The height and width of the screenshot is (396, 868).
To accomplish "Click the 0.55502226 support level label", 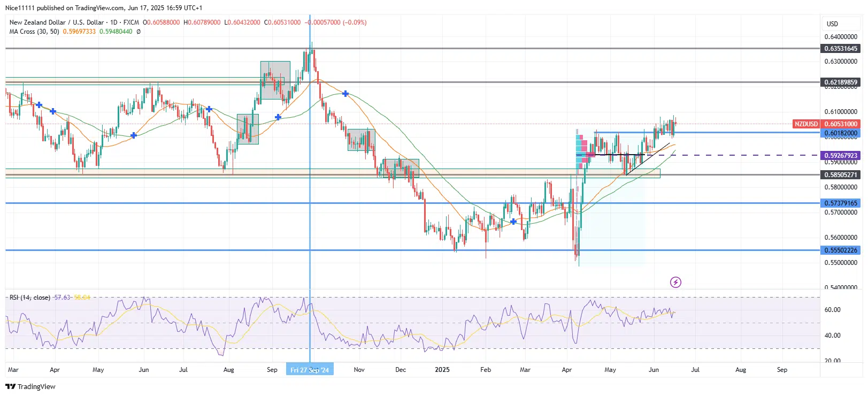I will point(840,250).
